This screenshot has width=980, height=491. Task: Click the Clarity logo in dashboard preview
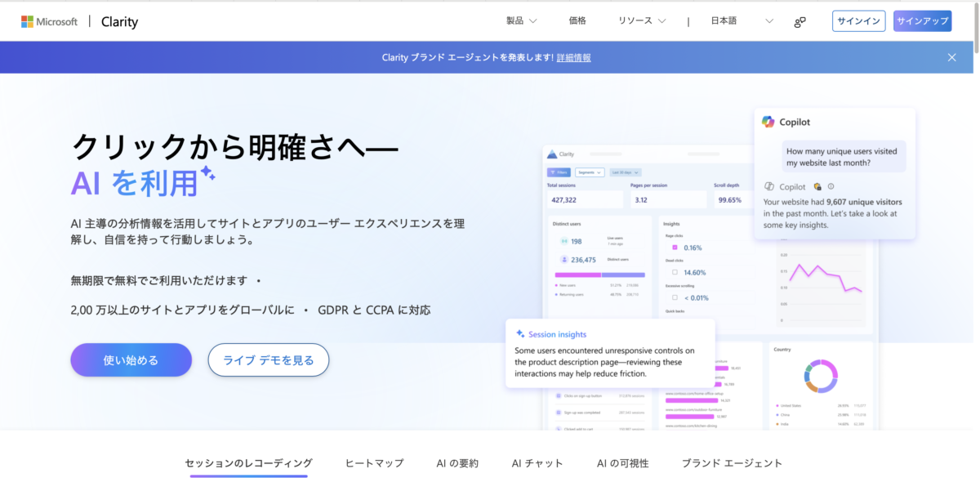click(561, 154)
